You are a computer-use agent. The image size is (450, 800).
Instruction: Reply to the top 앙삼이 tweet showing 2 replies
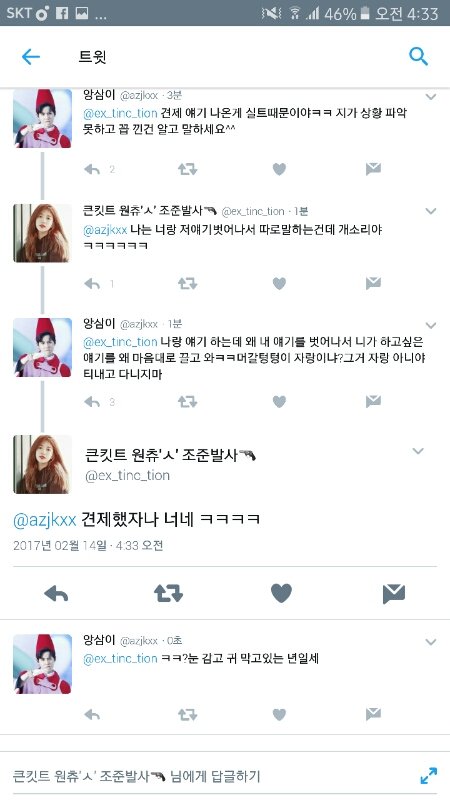coord(92,169)
